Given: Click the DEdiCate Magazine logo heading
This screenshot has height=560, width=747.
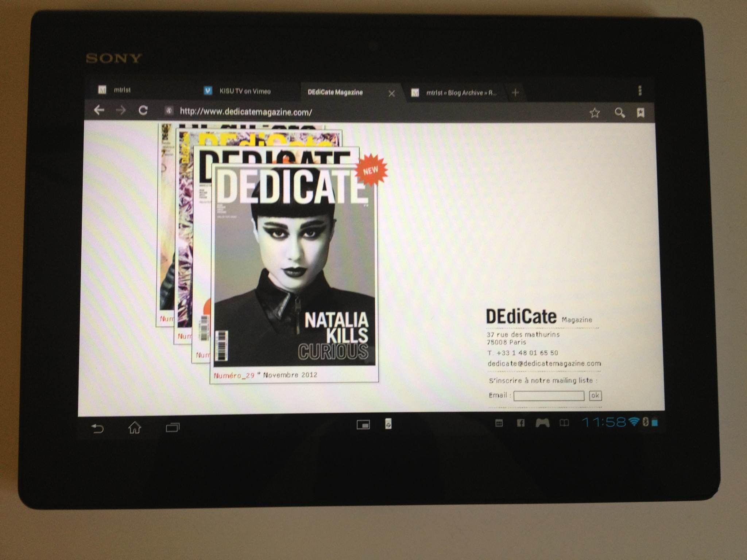Looking at the screenshot, I should coord(539,316).
